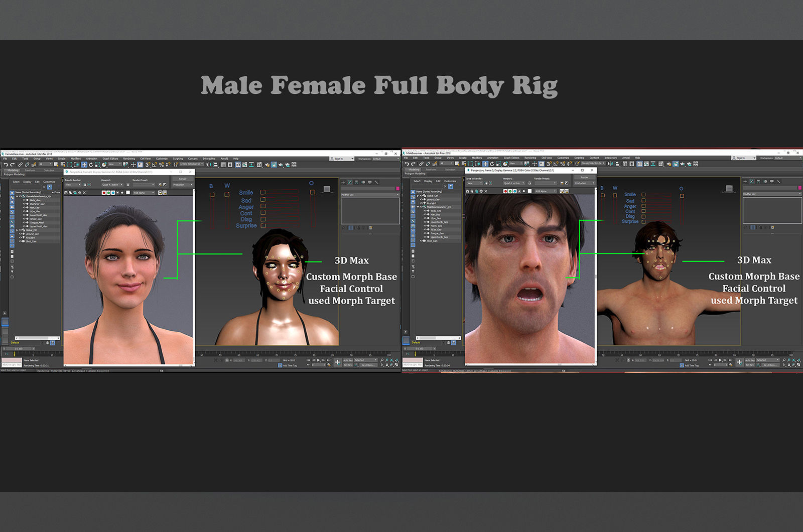
Task: Activate Select and Scale tool in FemaleBase.max
Action: pos(97,165)
